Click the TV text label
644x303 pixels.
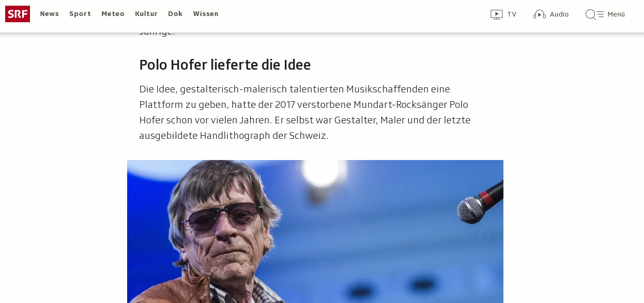(512, 14)
